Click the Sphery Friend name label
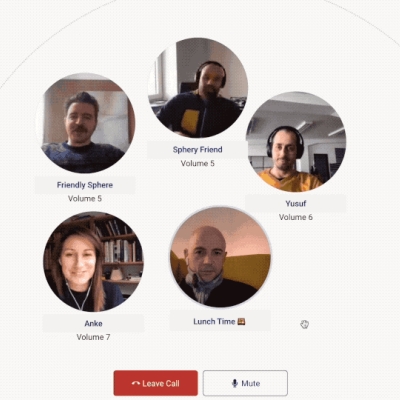400x400 pixels. [x=198, y=150]
